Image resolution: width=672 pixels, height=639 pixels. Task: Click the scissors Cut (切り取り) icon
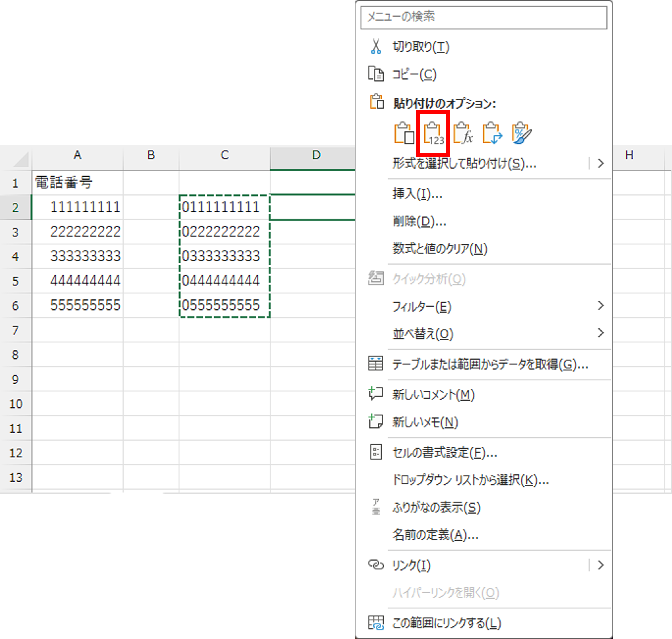pyautogui.click(x=376, y=47)
